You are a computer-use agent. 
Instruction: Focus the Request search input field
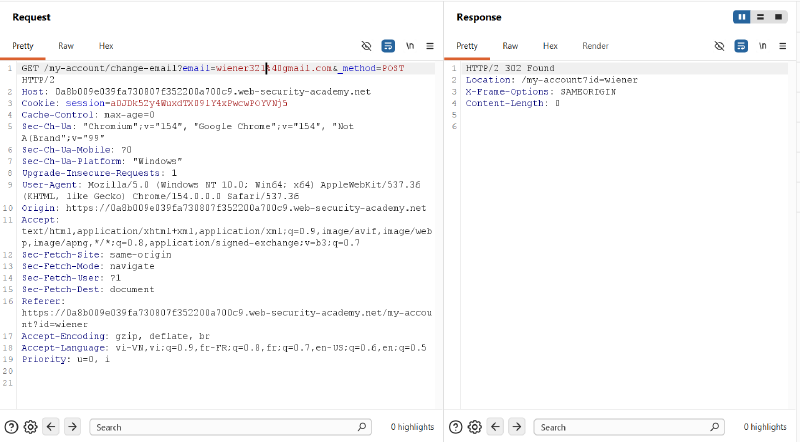(x=231, y=427)
